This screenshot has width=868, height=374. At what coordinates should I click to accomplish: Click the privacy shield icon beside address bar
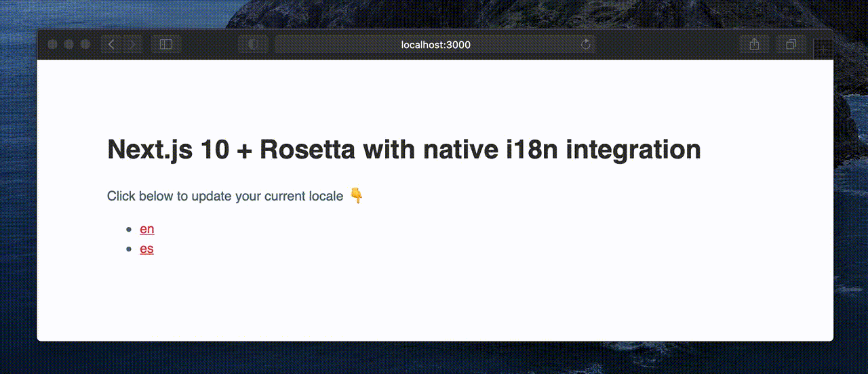pyautogui.click(x=253, y=45)
